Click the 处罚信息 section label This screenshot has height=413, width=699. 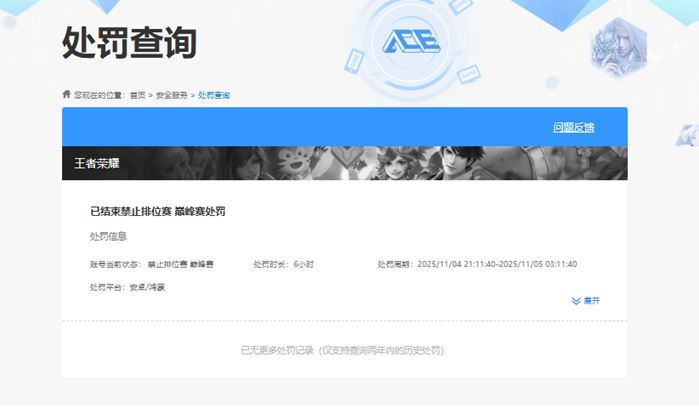point(108,236)
